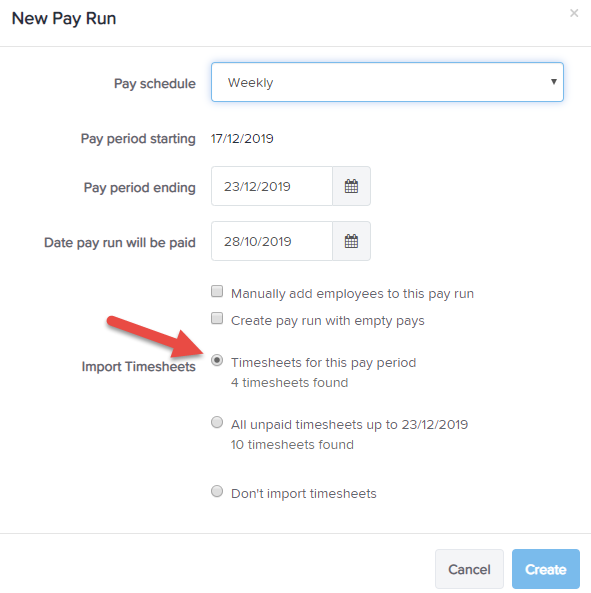
Task: Click the Manually add employees label text
Action: [352, 294]
